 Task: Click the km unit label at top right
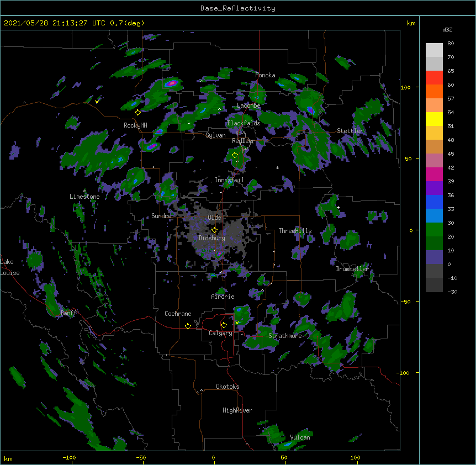click(411, 23)
